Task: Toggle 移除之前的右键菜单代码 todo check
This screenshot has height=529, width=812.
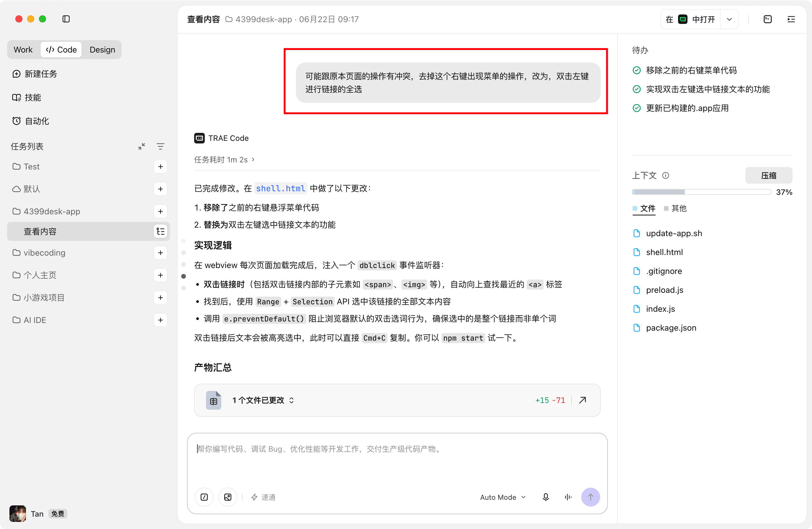Action: click(636, 70)
